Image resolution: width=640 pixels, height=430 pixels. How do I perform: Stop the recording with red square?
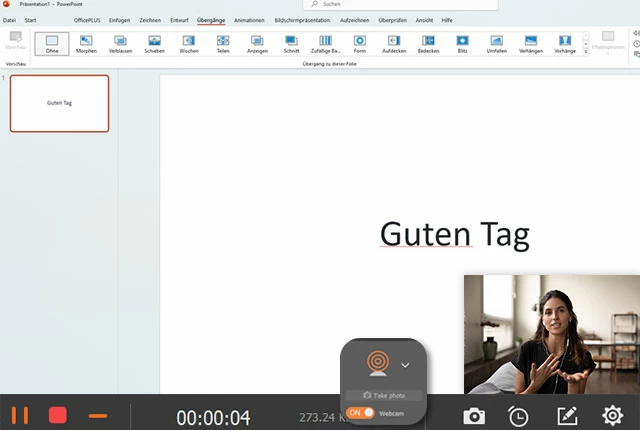click(x=58, y=415)
